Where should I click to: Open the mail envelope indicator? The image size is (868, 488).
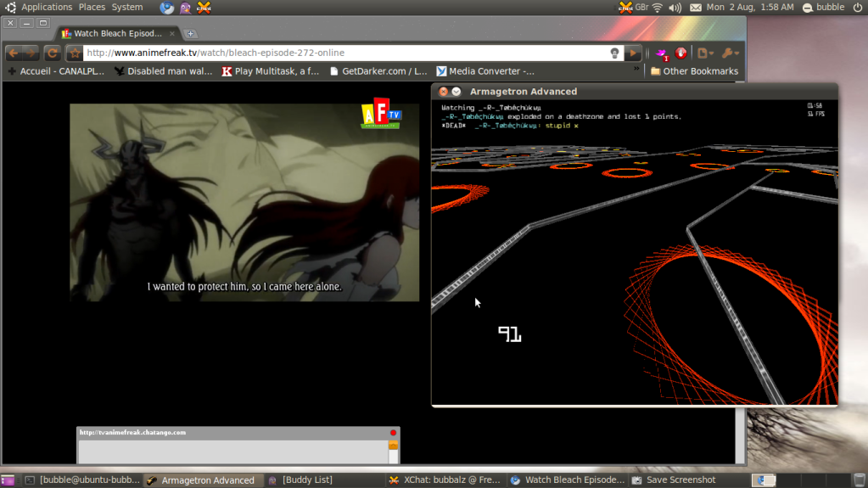696,8
